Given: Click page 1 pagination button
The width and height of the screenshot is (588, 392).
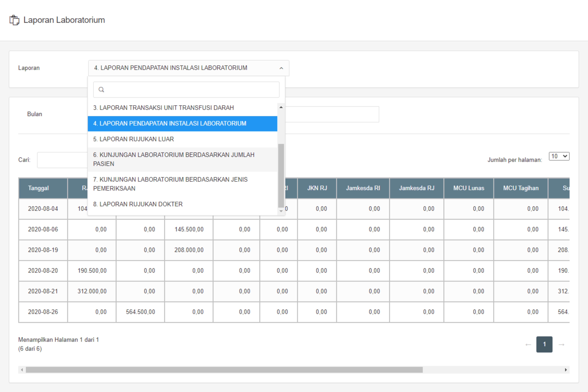Looking at the screenshot, I should tap(544, 344).
